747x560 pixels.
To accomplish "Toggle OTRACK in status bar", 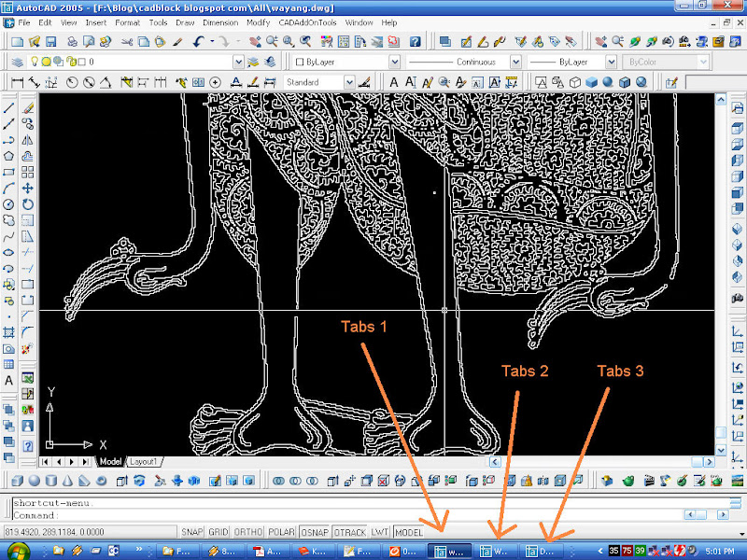I will tap(349, 532).
